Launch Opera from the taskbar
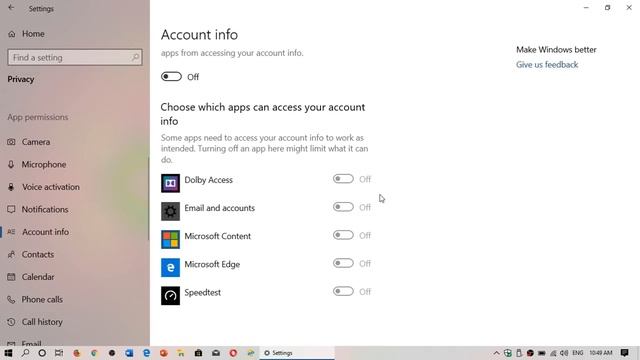 point(233,353)
